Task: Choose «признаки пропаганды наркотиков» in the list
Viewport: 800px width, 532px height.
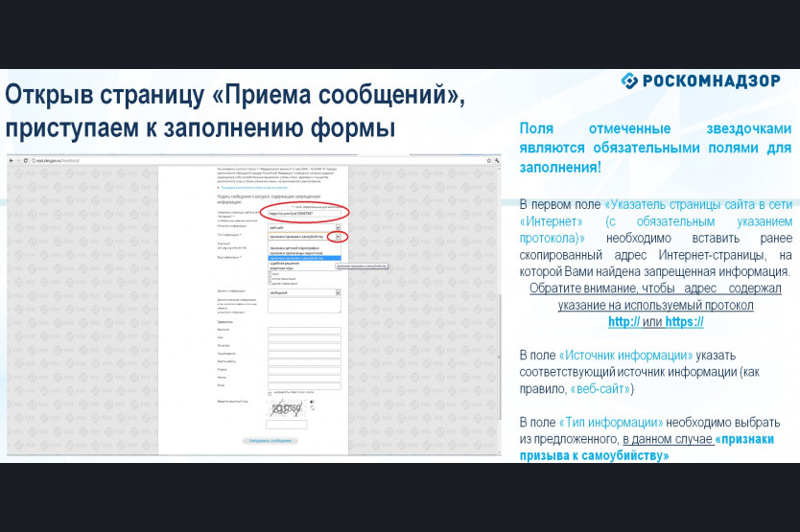Action: coord(295,252)
